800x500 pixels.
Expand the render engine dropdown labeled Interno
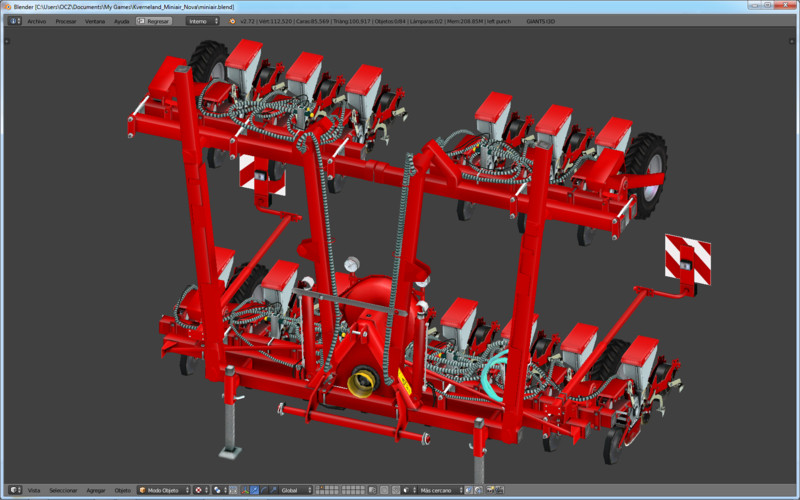(202, 20)
